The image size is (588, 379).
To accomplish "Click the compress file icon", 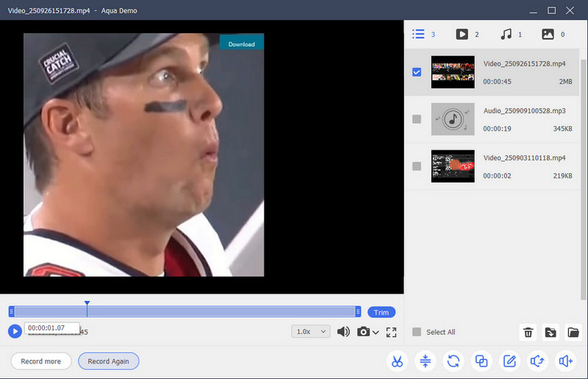I will click(x=426, y=361).
